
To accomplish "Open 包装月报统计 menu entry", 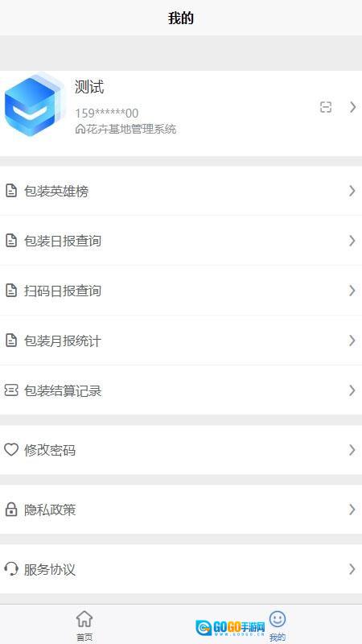I will [181, 341].
